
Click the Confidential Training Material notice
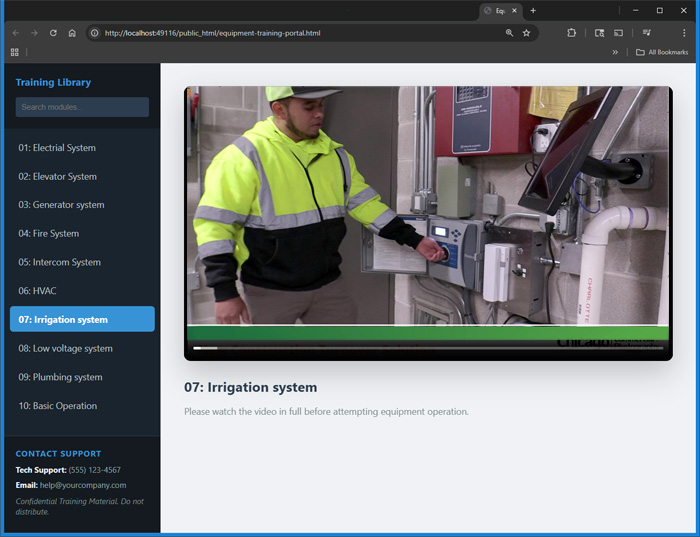click(x=79, y=507)
